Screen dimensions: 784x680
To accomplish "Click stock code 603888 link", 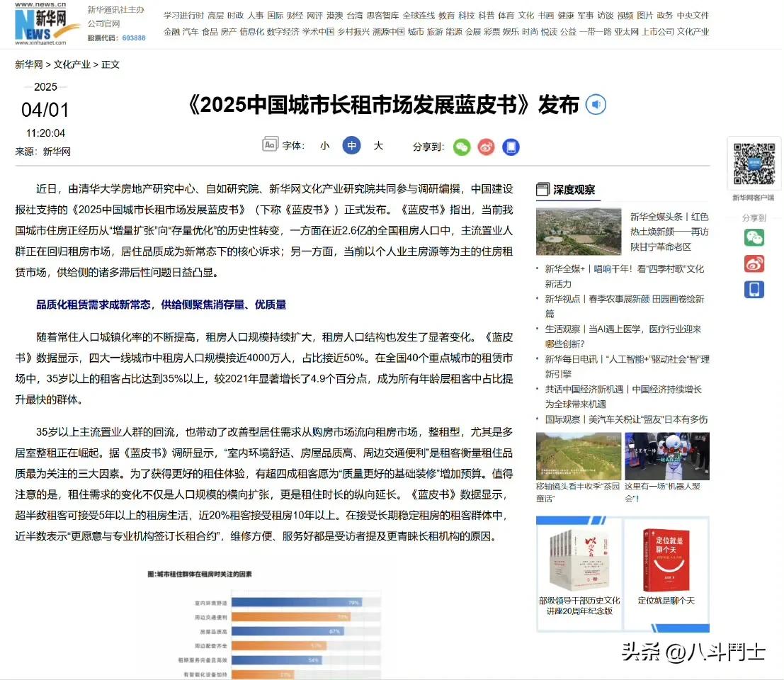I will (x=134, y=38).
